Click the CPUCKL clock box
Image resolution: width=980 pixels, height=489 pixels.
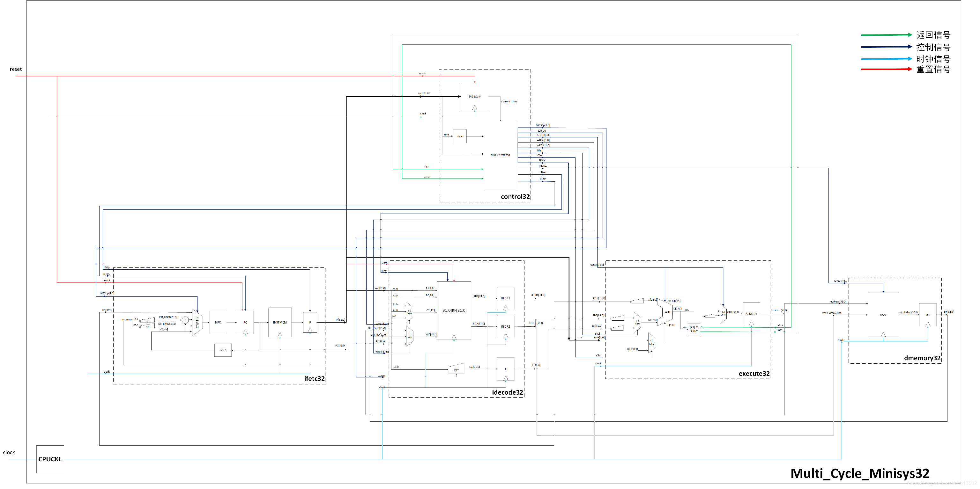tap(50, 459)
